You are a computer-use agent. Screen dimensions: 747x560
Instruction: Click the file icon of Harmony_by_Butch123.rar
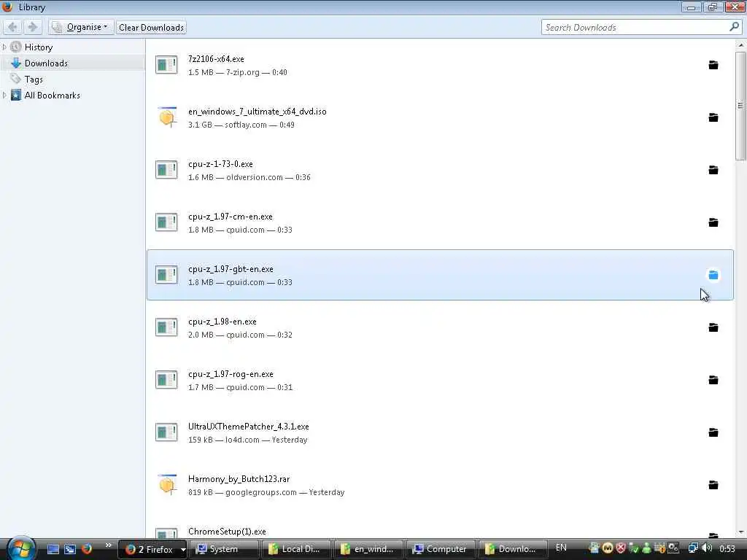coord(167,485)
